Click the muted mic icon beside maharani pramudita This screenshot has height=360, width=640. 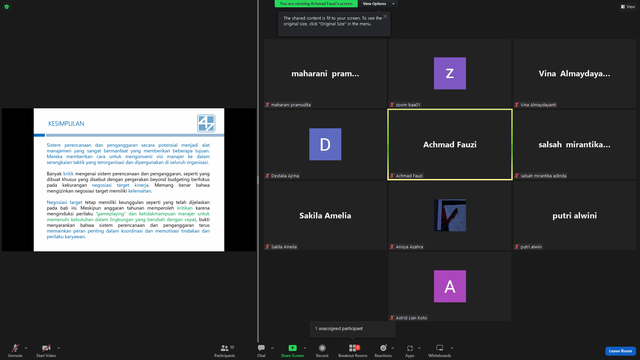click(x=268, y=105)
